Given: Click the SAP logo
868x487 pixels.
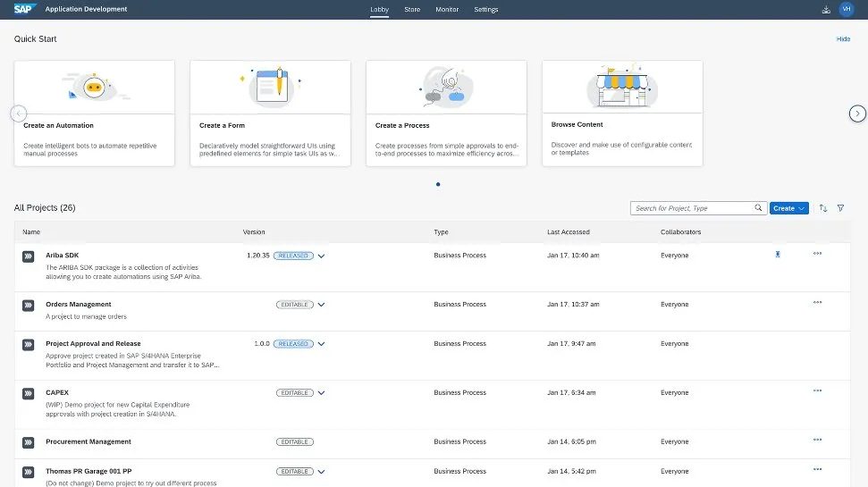Looking at the screenshot, I should 24,9.
